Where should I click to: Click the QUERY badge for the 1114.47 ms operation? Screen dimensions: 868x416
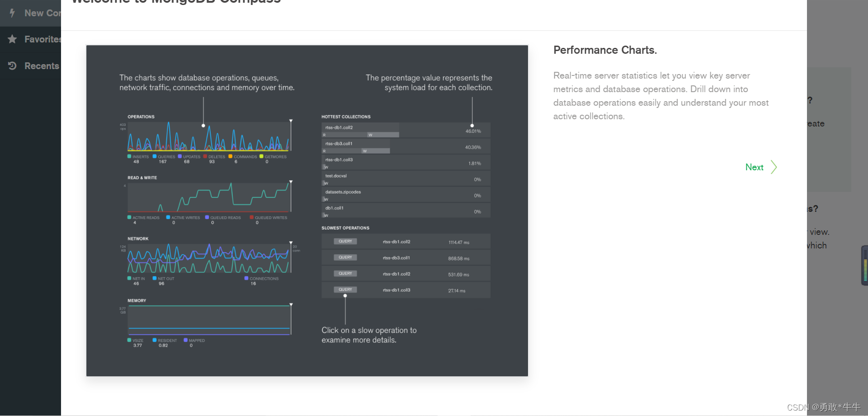(345, 241)
